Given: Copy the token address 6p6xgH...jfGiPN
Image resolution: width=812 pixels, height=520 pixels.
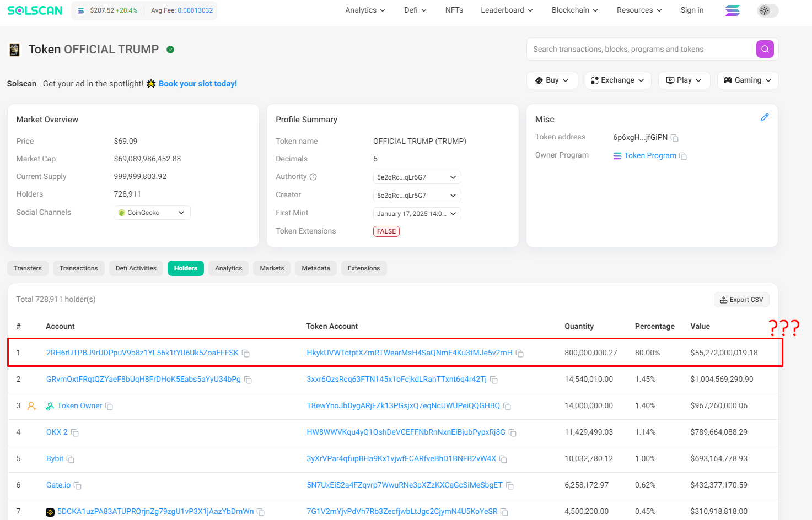Looking at the screenshot, I should (x=674, y=138).
